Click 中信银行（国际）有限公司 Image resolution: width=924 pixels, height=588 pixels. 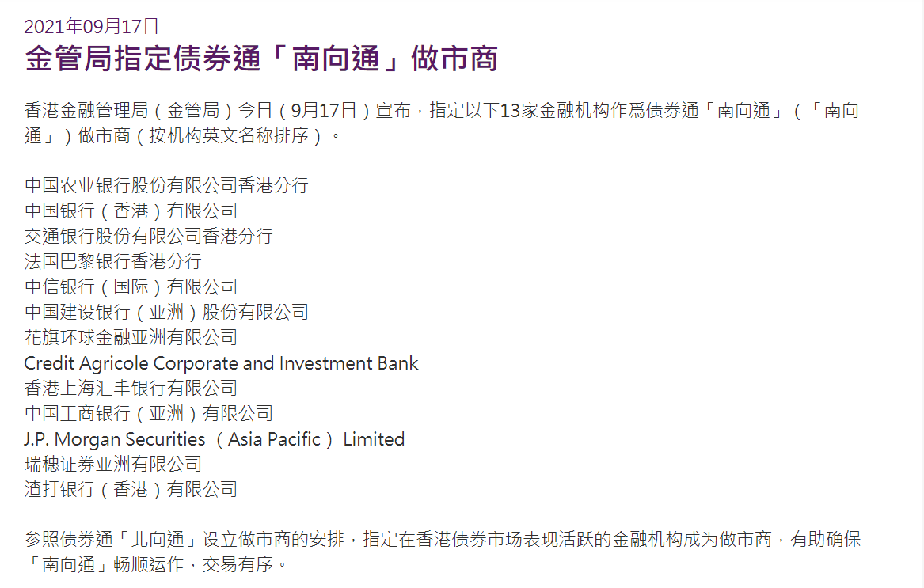(x=131, y=287)
